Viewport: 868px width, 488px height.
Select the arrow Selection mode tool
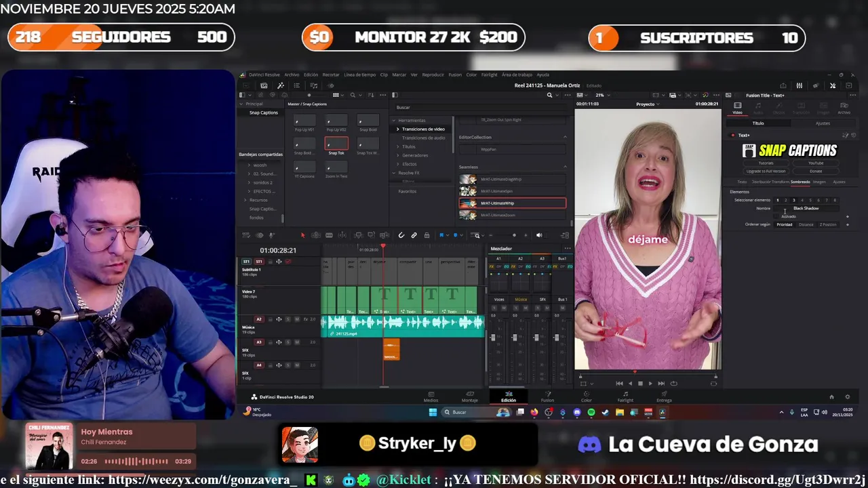coord(303,235)
